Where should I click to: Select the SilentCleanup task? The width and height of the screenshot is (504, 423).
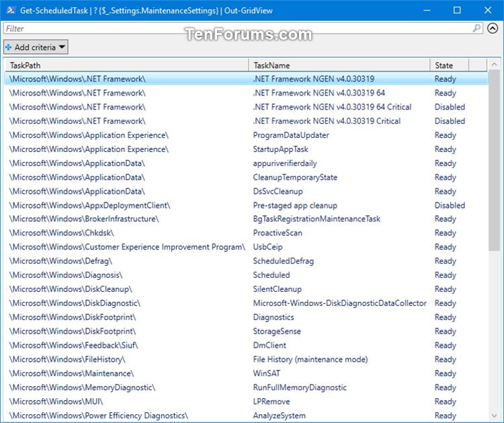click(x=246, y=289)
